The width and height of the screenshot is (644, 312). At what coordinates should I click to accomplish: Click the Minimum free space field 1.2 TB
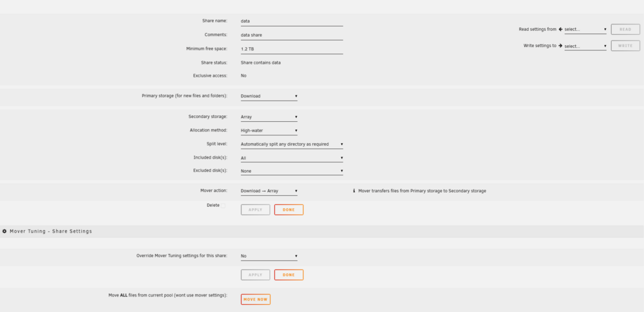click(x=292, y=49)
